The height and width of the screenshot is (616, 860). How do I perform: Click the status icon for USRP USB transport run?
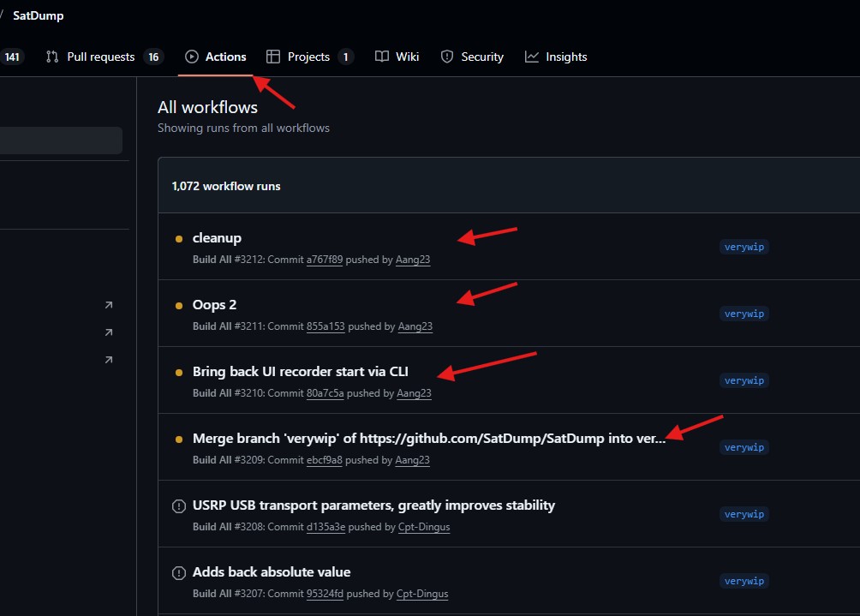click(179, 505)
